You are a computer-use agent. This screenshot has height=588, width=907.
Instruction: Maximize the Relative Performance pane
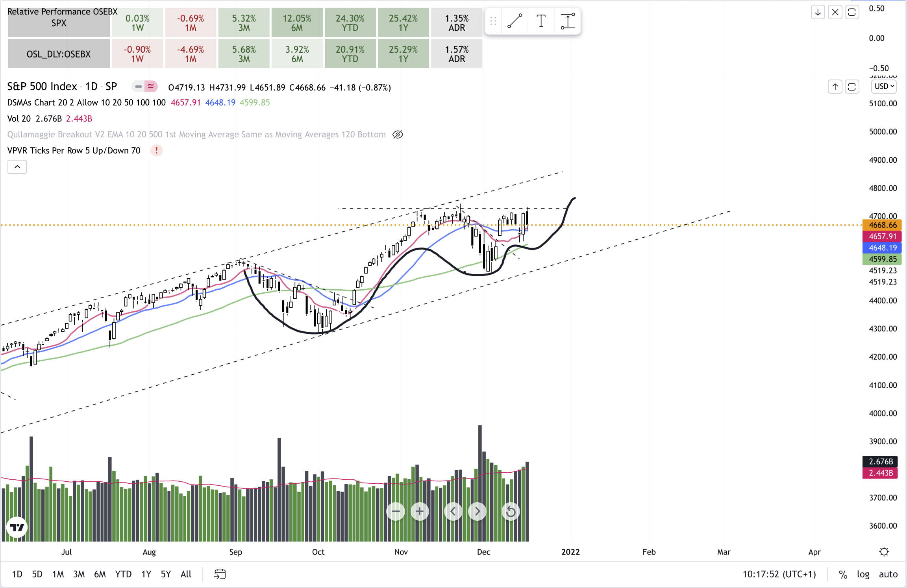[852, 12]
